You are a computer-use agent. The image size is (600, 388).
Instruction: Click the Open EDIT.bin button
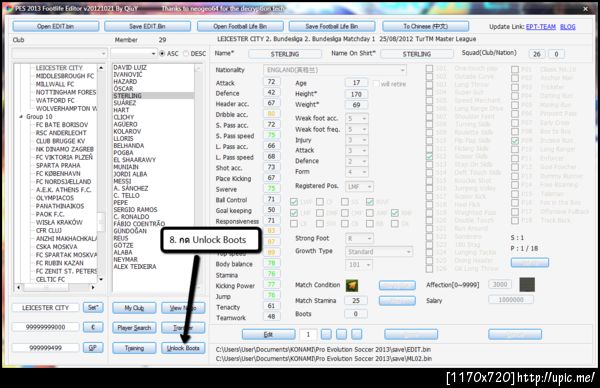click(x=55, y=26)
